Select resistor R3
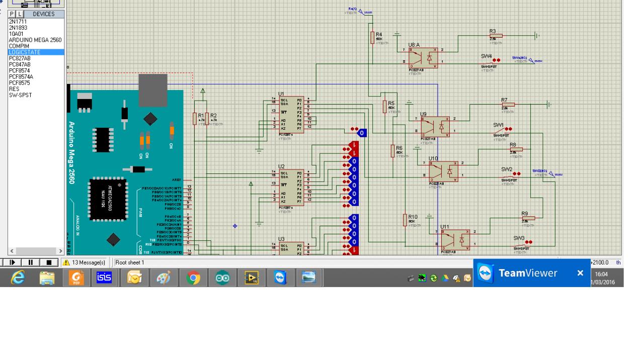The height and width of the screenshot is (362, 644). pos(495,36)
